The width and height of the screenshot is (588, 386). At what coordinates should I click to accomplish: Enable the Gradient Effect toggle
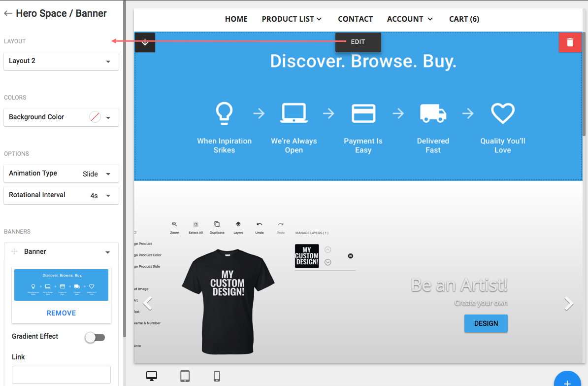coord(95,337)
